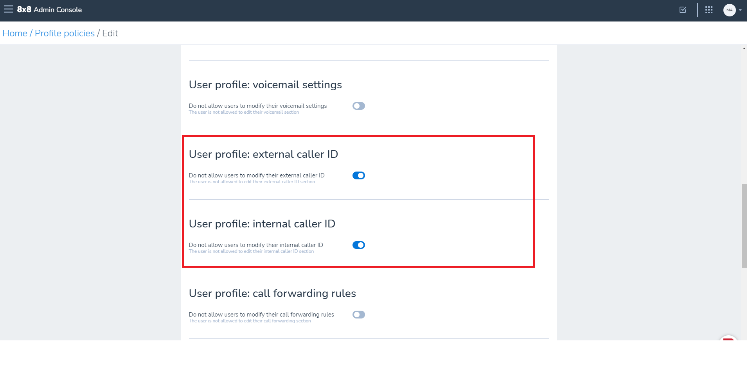The height and width of the screenshot is (390, 750).
Task: Click the 'User profile: voicemail settings' heading
Action: 265,85
